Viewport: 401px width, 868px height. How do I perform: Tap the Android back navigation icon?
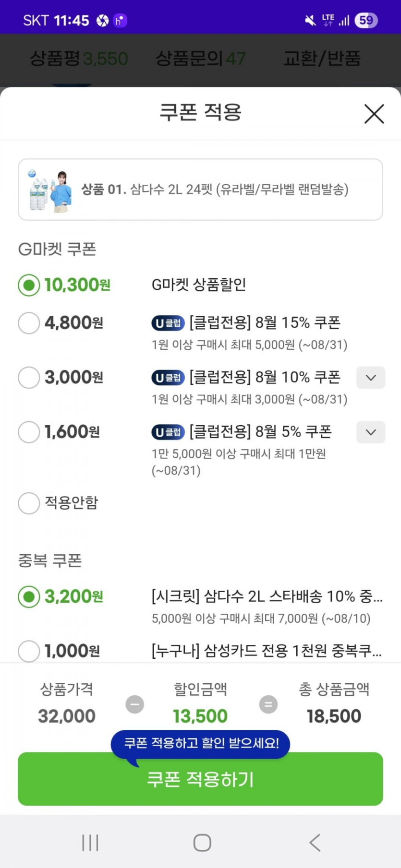tap(315, 843)
